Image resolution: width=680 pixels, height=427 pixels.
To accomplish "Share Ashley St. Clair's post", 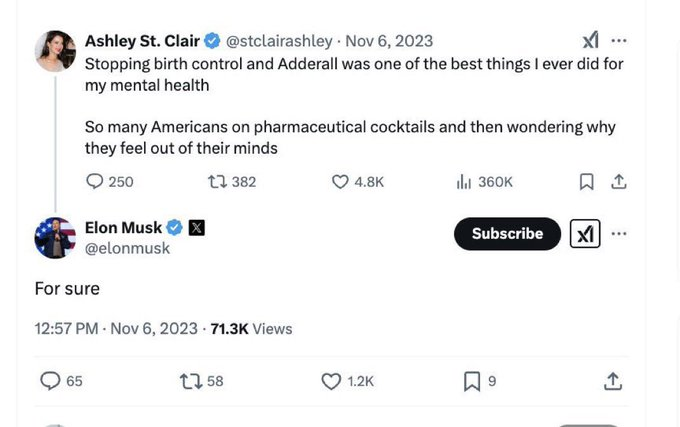I will click(x=619, y=181).
